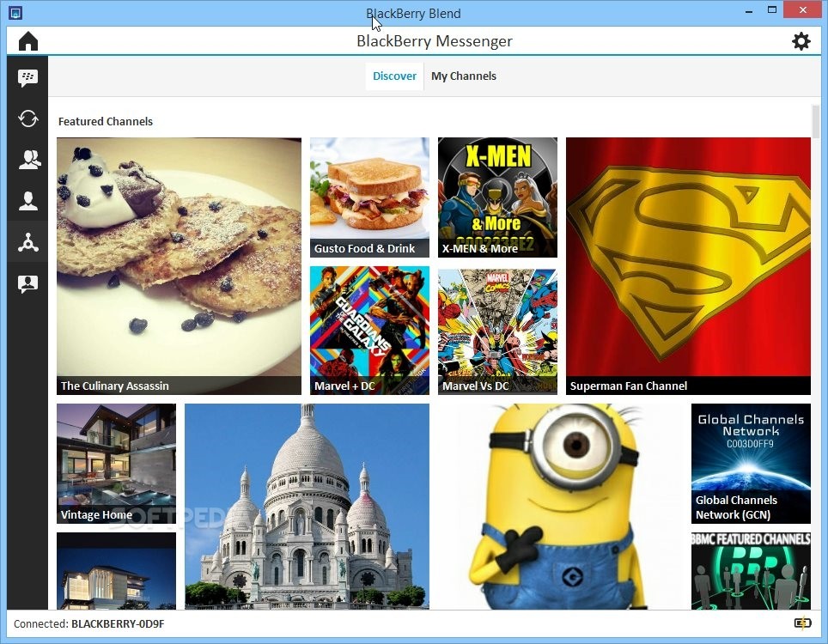Maximize the BlackBerry Blend window

[x=772, y=10]
